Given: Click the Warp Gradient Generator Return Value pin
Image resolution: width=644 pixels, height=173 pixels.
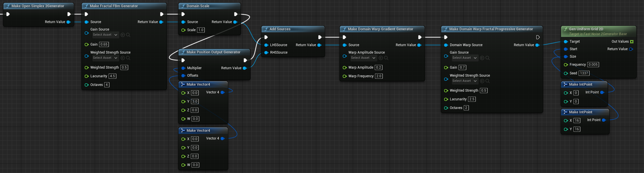Looking at the screenshot, I should click(419, 45).
